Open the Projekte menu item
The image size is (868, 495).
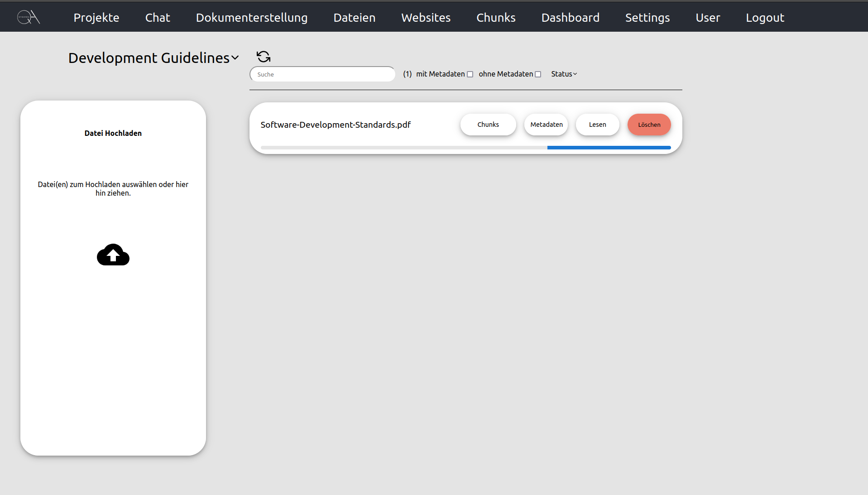coord(96,17)
